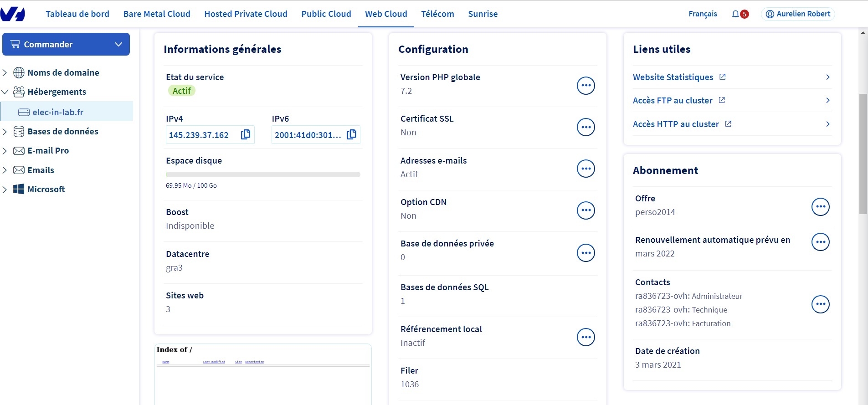Open actions menu for Adresses e-mails
868x405 pixels.
click(x=586, y=169)
